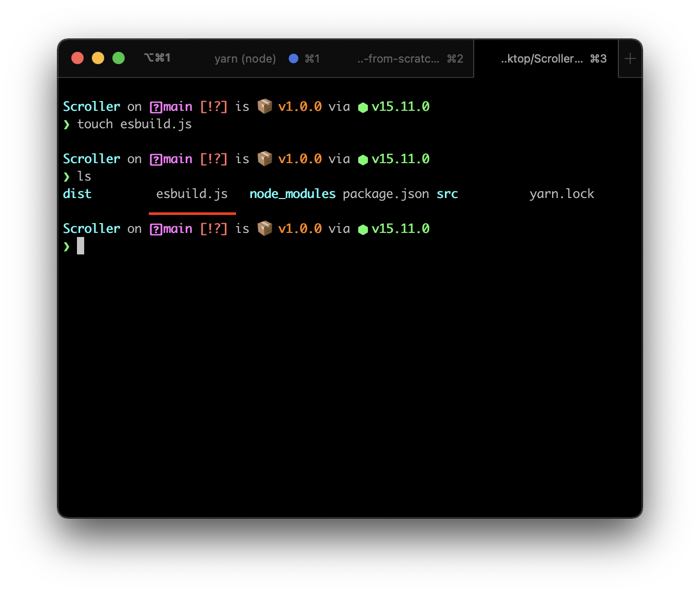
Task: Click package.json in the file listing
Action: tap(386, 194)
